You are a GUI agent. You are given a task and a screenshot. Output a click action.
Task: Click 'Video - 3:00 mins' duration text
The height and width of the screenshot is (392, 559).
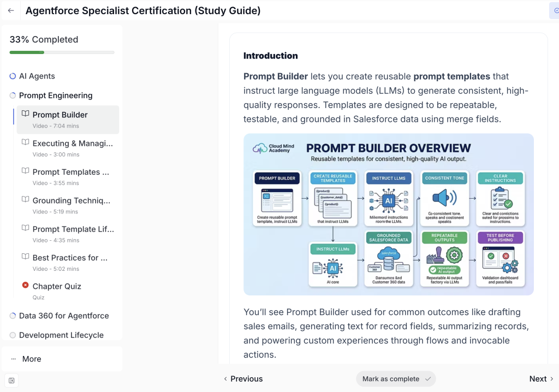(x=56, y=155)
